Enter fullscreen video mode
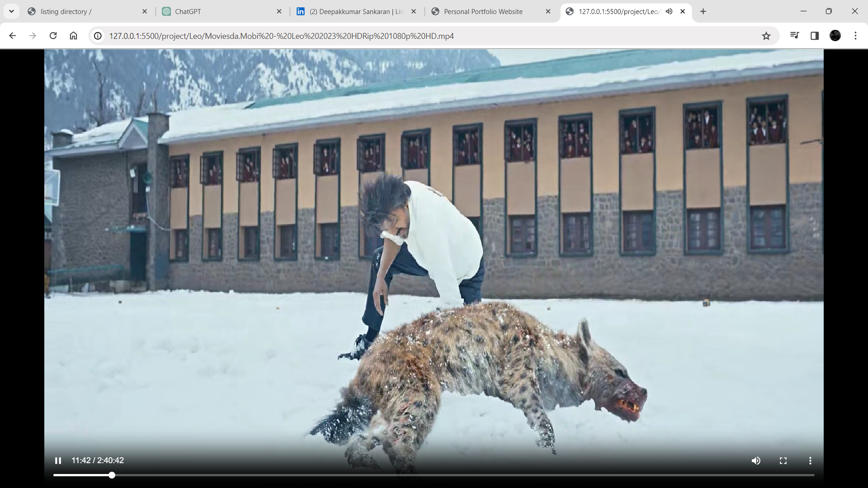Viewport: 868px width, 488px height. click(x=783, y=460)
